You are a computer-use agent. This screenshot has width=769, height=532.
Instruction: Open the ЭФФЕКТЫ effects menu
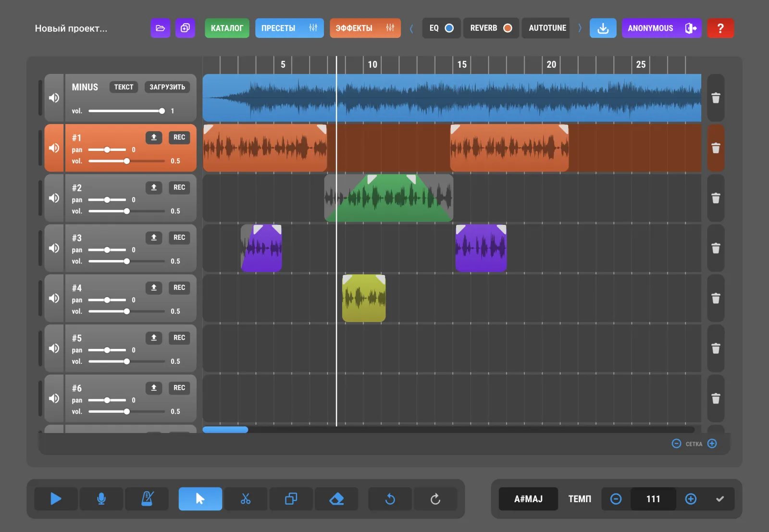click(x=365, y=28)
